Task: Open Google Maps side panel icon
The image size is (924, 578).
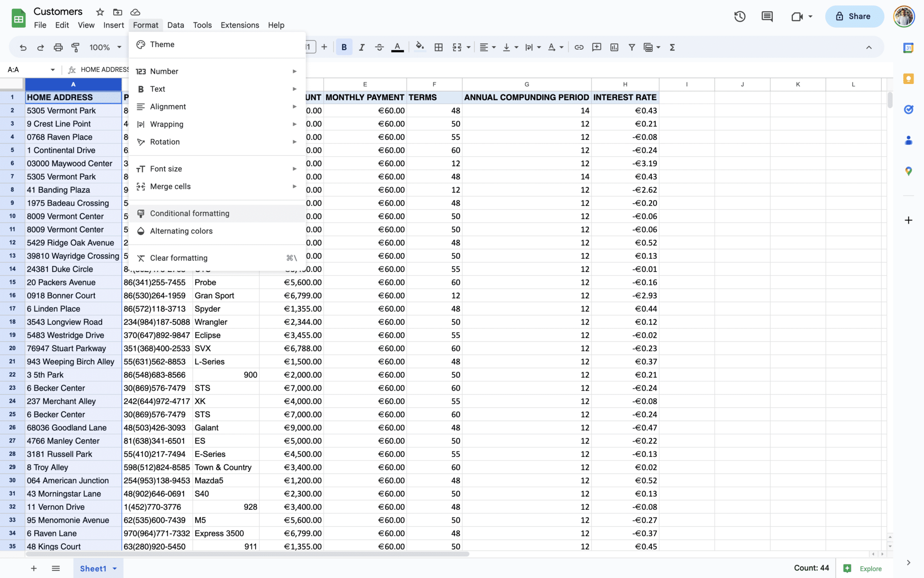Action: (x=908, y=171)
